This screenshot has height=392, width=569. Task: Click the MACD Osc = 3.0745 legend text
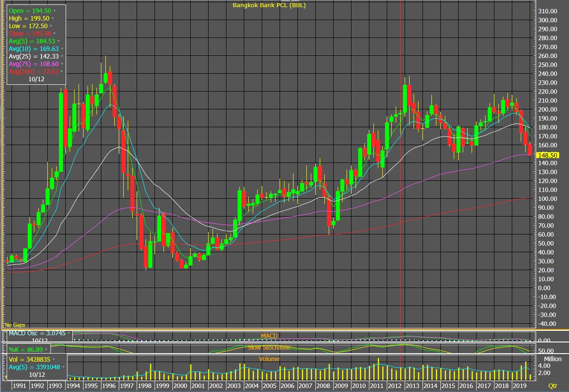pos(37,333)
